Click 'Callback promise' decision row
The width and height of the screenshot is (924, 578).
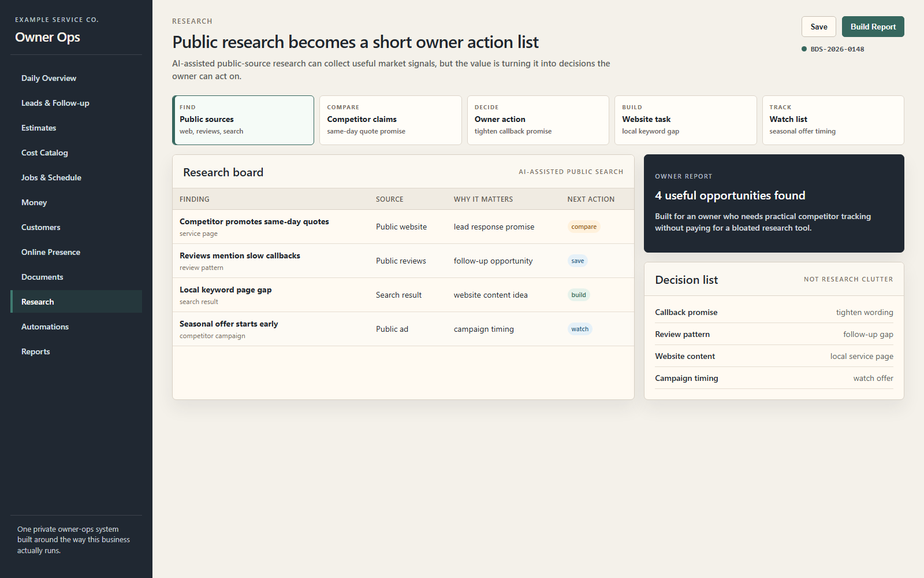(774, 312)
